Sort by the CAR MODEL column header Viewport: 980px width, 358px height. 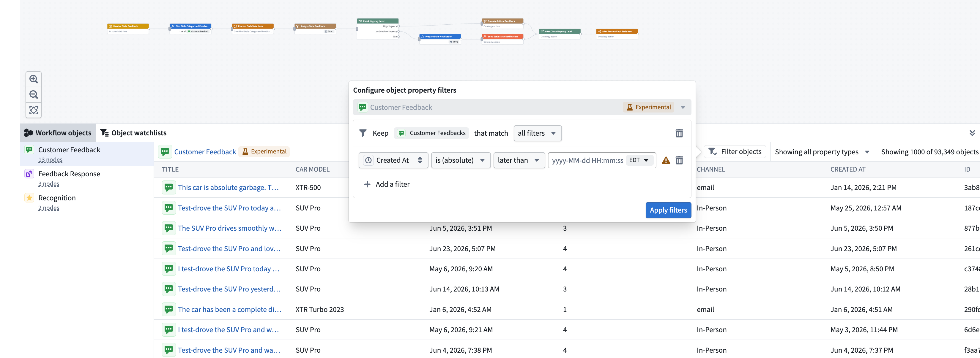pos(312,169)
